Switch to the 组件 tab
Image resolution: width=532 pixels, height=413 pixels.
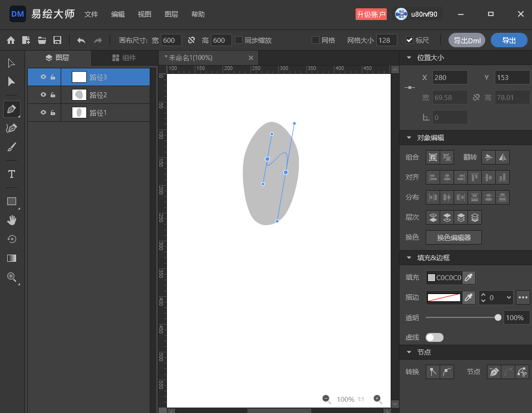tap(124, 58)
